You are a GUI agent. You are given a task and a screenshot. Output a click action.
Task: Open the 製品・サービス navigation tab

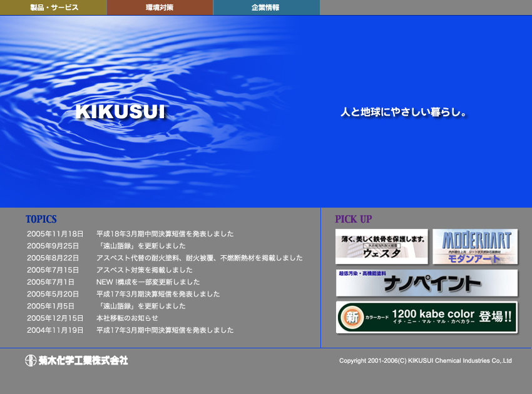54,8
